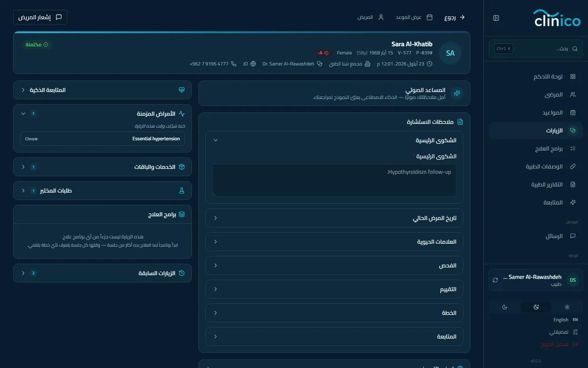Expand المتابعة section in consultation notes
The height and width of the screenshot is (368, 588).
(x=334, y=337)
